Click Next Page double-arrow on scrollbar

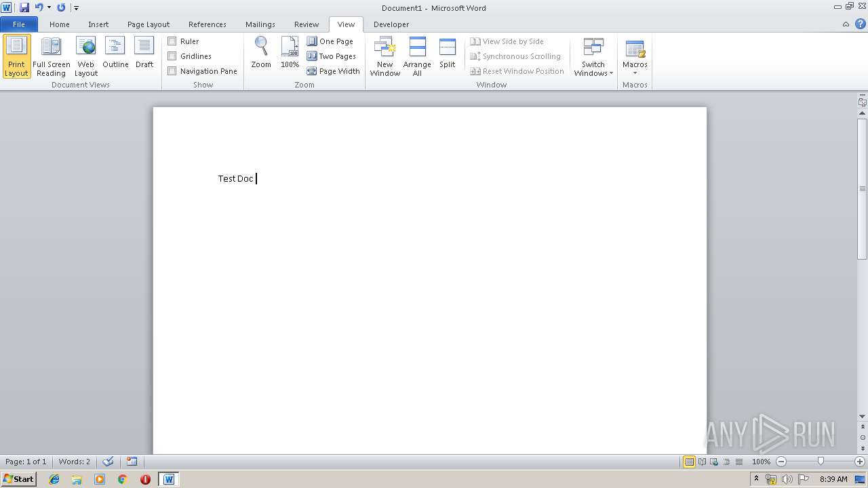[x=863, y=448]
